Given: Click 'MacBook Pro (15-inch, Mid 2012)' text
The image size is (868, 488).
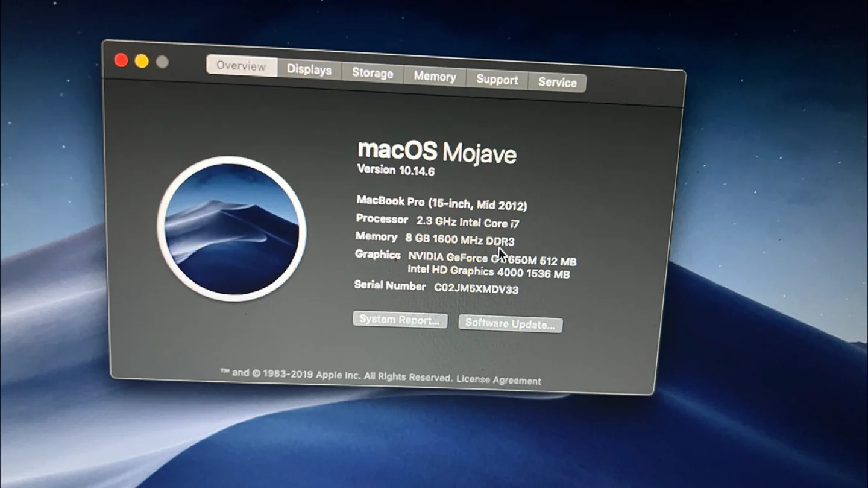Looking at the screenshot, I should coord(442,203).
